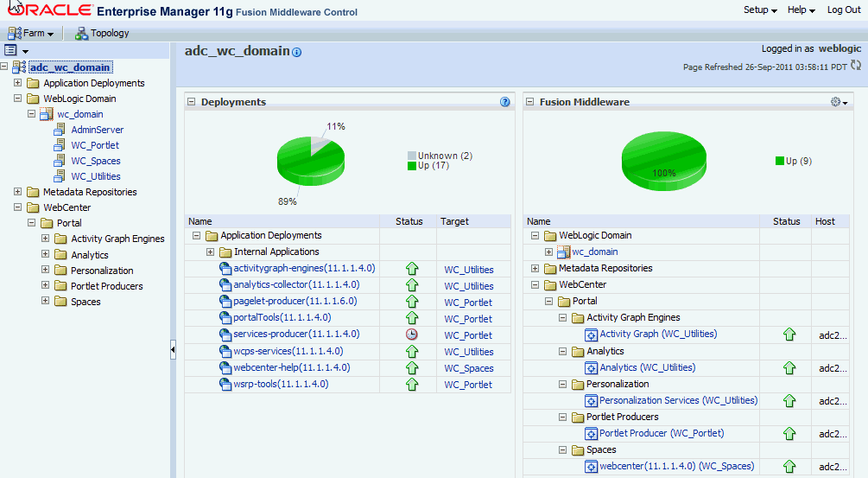Open Analytics (WC_Utilities) link

pyautogui.click(x=648, y=367)
